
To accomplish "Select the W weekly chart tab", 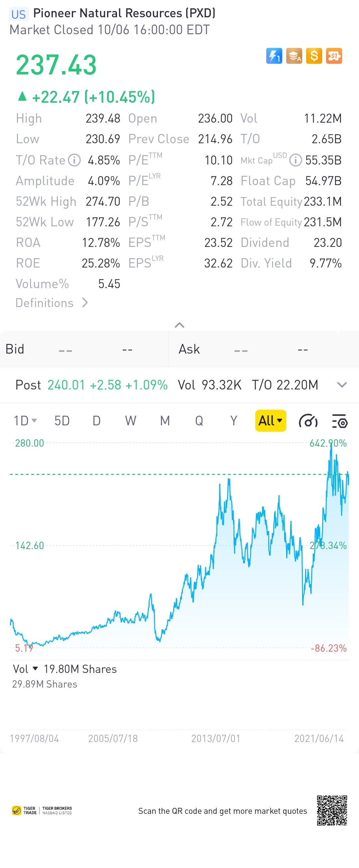I will coord(130,421).
